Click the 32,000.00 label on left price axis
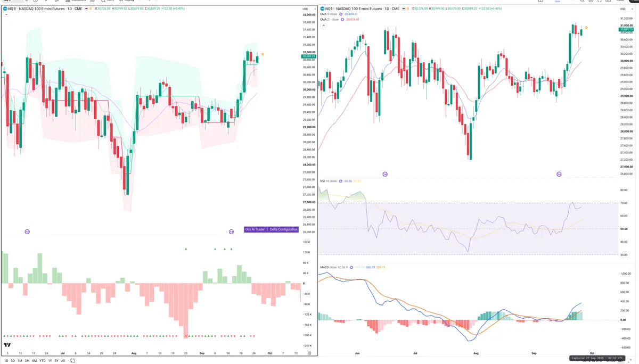This screenshot has height=364, width=639. (x=309, y=15)
